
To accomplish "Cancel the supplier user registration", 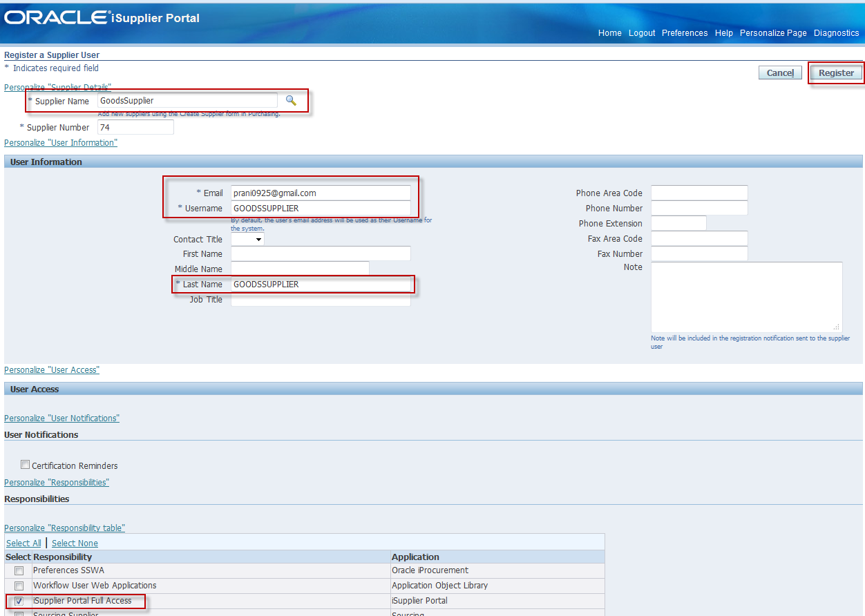I will coord(779,73).
